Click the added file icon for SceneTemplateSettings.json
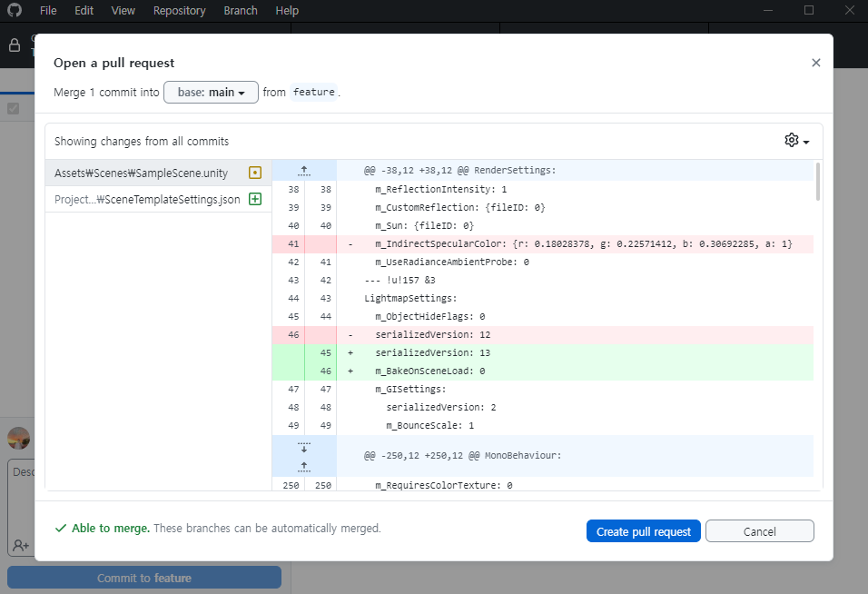Screen dimensions: 868x594 point(254,199)
